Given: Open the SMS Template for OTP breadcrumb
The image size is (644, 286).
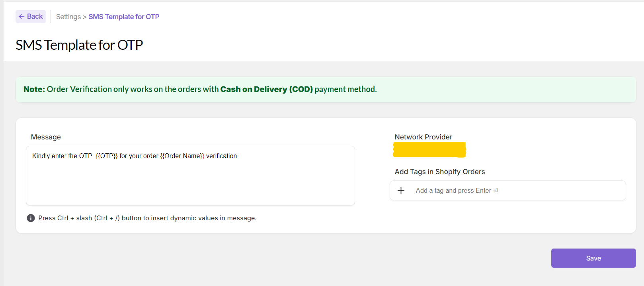Looking at the screenshot, I should (x=124, y=17).
